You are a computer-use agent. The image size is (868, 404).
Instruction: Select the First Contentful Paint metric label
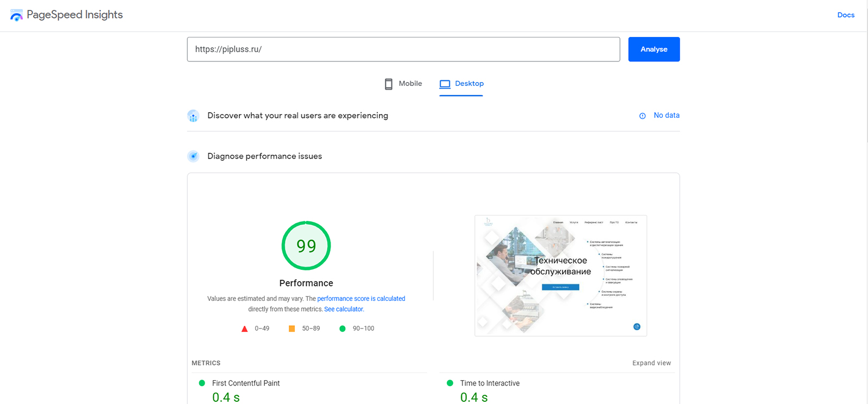click(x=246, y=383)
